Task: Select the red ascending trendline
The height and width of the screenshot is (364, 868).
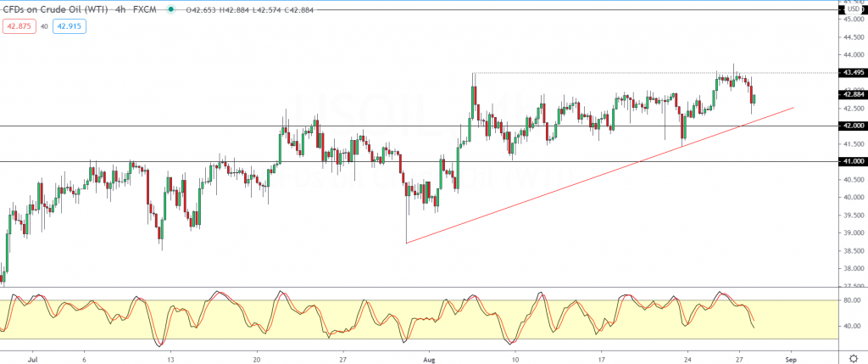Action: point(599,175)
